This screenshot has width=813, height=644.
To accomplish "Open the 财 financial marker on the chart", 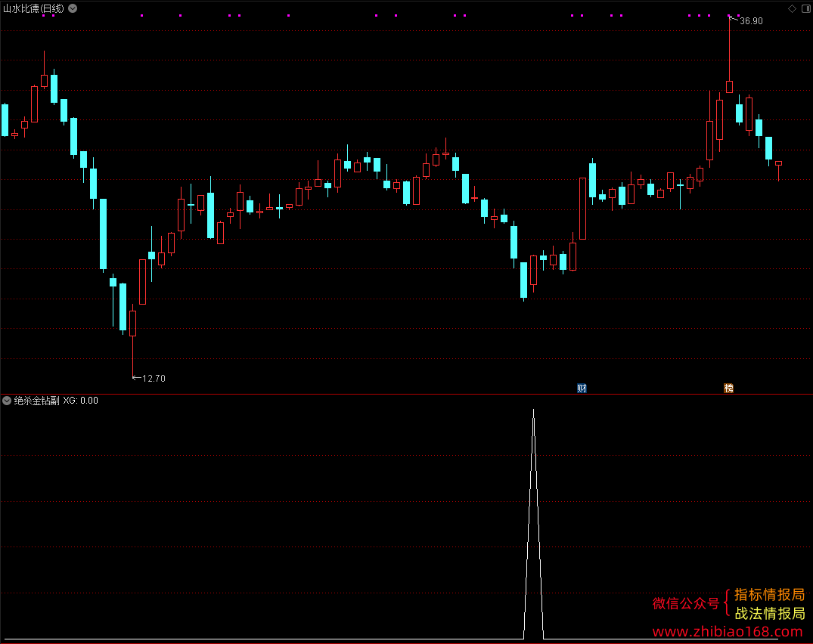I will pyautogui.click(x=582, y=388).
